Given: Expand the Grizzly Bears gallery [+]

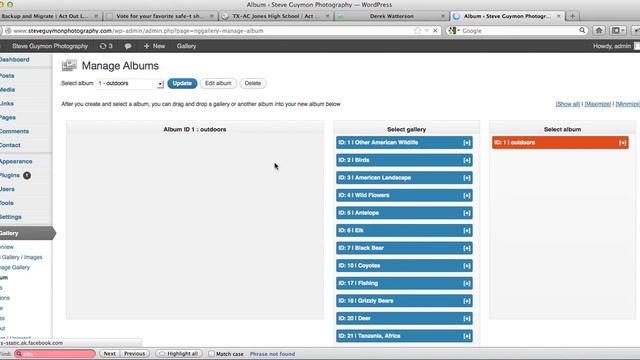Looking at the screenshot, I should (x=467, y=300).
